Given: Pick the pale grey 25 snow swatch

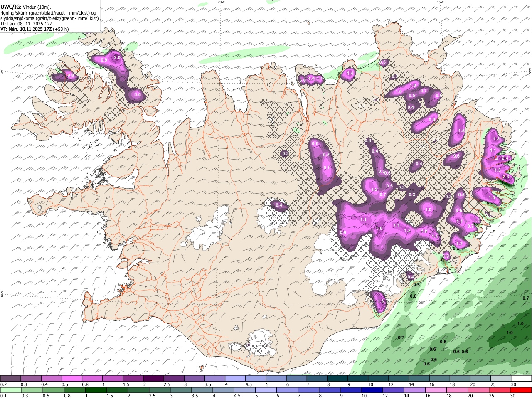Looking at the screenshot, I should (501, 379).
